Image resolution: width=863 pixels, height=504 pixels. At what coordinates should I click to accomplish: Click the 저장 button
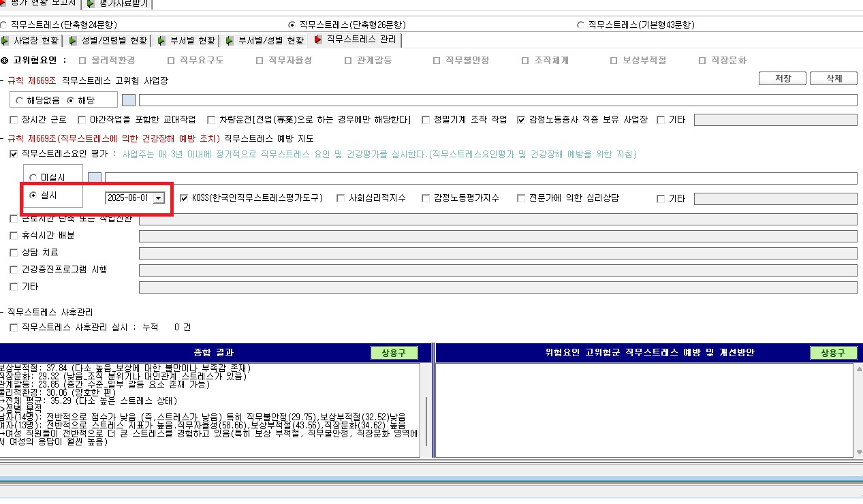(783, 78)
